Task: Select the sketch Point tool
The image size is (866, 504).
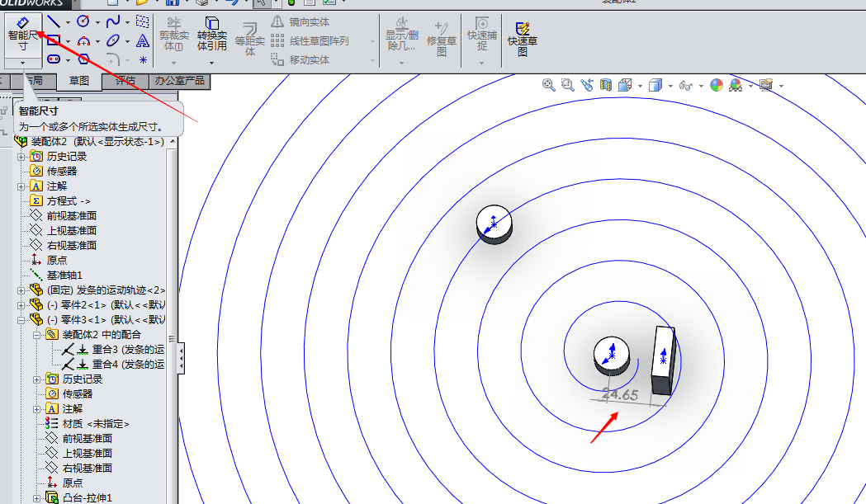Action: 143,59
